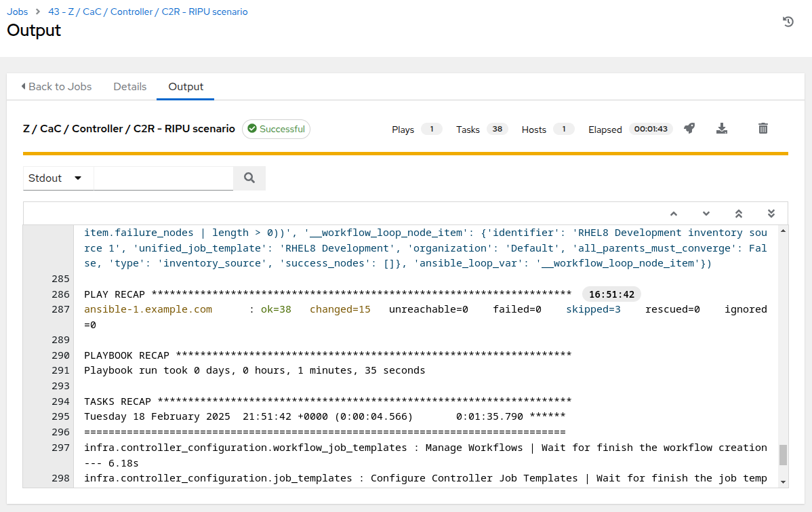Click the rescued=0 result text
The width and height of the screenshot is (812, 512).
point(672,309)
